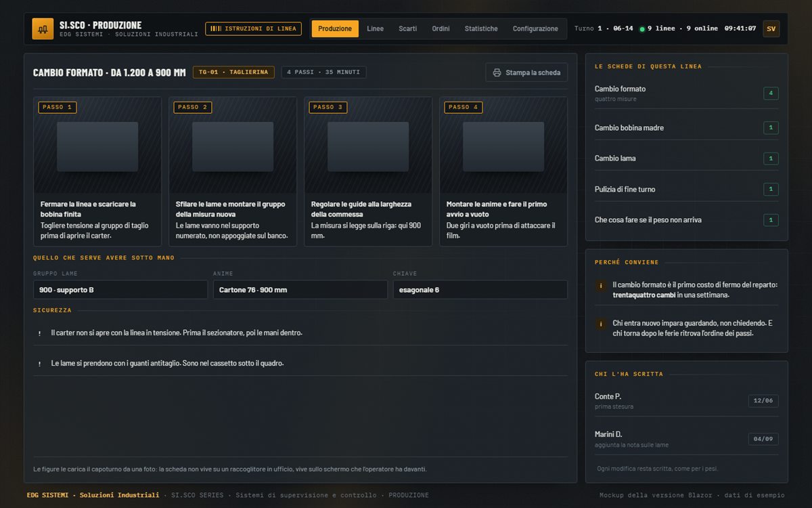
Task: Click the '04/09' date badge
Action: coord(763,439)
